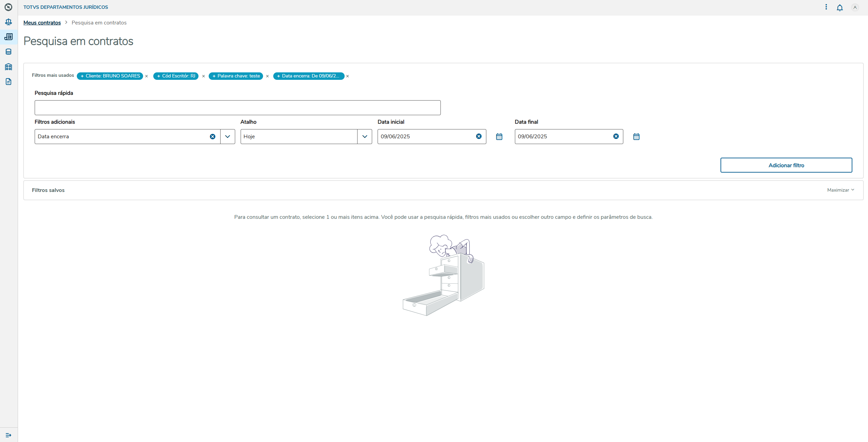Clear the Data encerra filter selection

tap(212, 137)
